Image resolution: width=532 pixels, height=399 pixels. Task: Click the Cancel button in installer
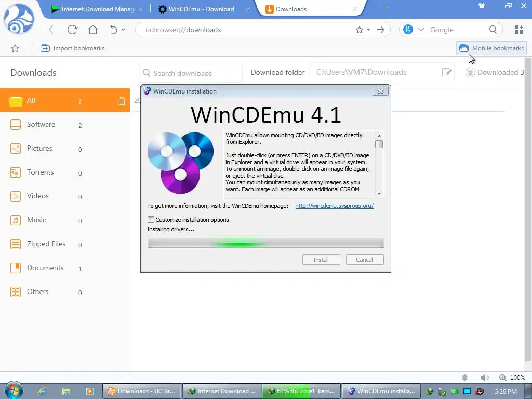(365, 260)
